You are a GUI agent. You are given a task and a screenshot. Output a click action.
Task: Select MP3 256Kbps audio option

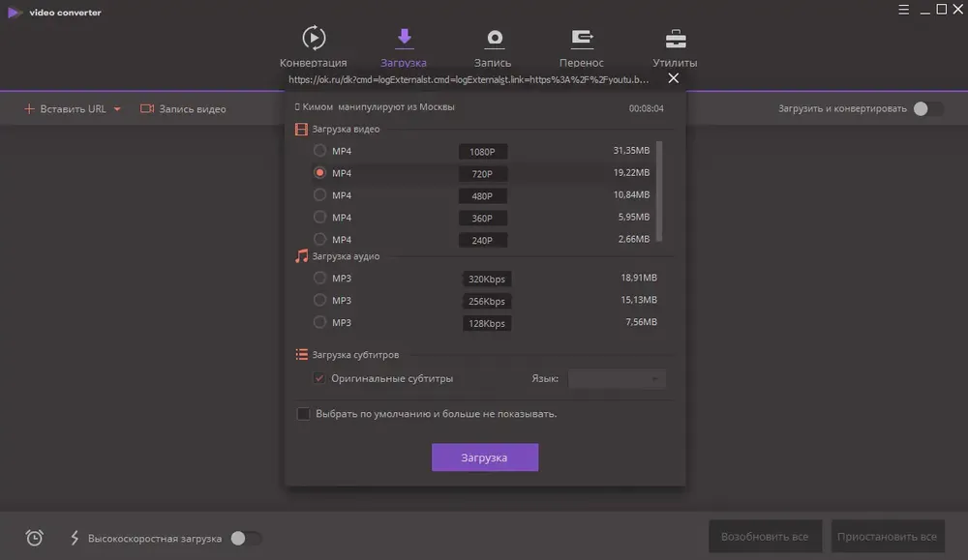(x=319, y=301)
